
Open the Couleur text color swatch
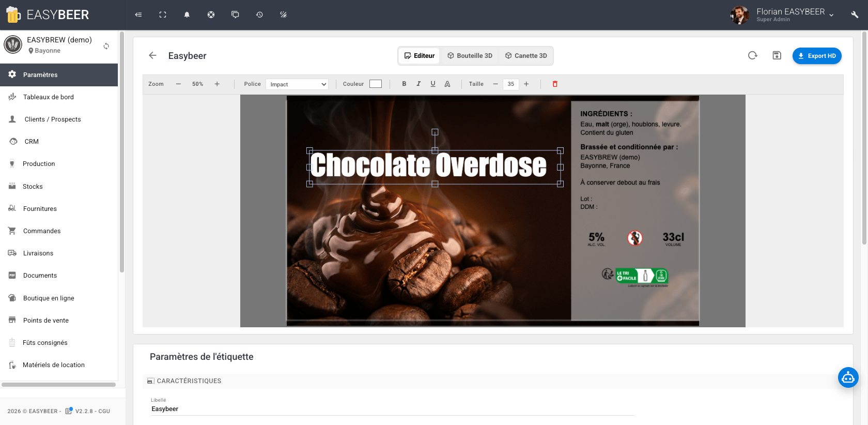[376, 84]
